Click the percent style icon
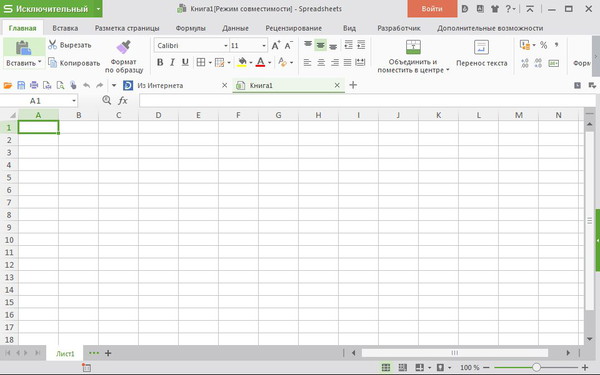This screenshot has width=600, height=375. click(543, 45)
